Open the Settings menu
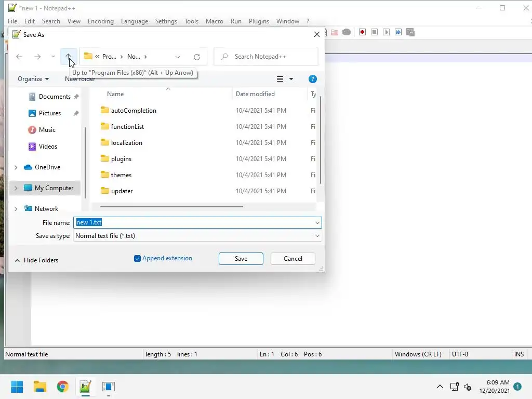Screen dimensions: 532x399 tap(166, 21)
